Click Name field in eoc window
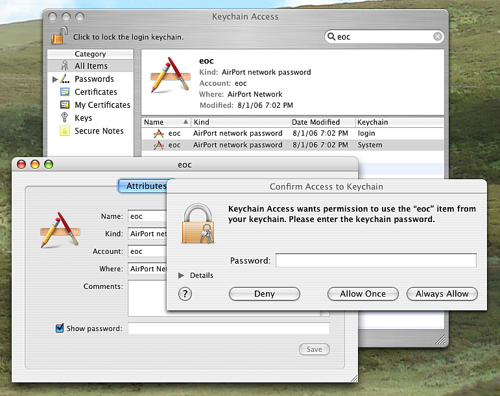The width and height of the screenshot is (500, 396). [147, 216]
